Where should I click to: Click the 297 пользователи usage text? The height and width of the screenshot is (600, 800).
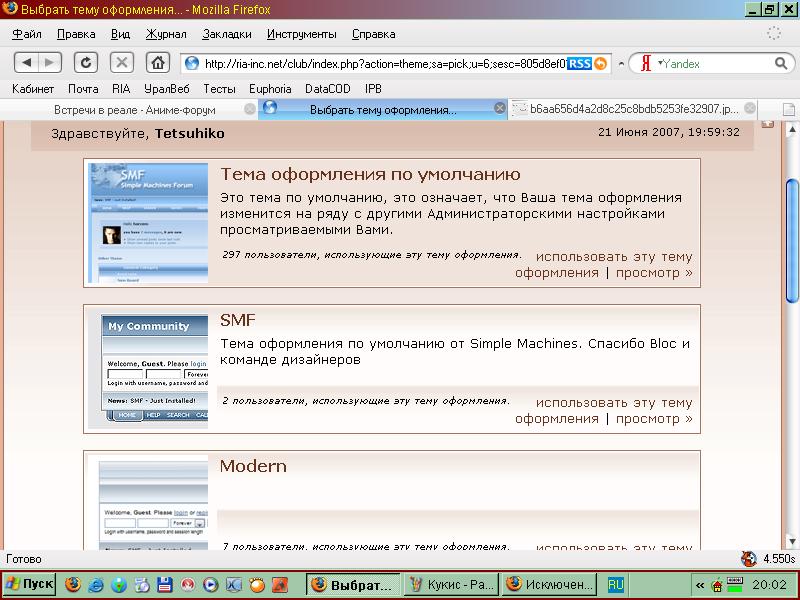coord(372,255)
